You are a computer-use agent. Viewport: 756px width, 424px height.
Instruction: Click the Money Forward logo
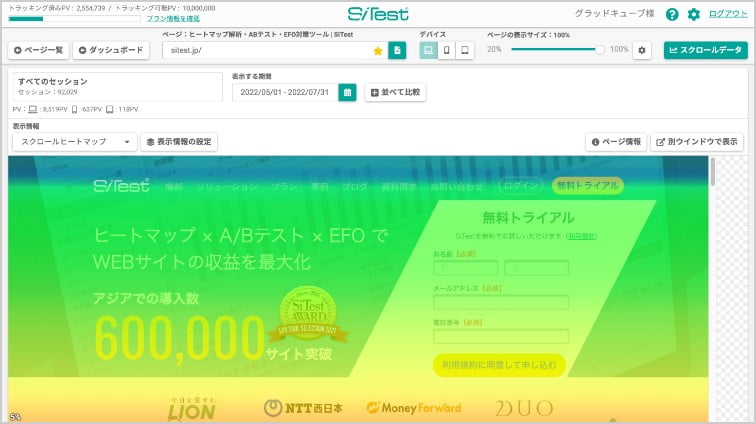pyautogui.click(x=414, y=408)
